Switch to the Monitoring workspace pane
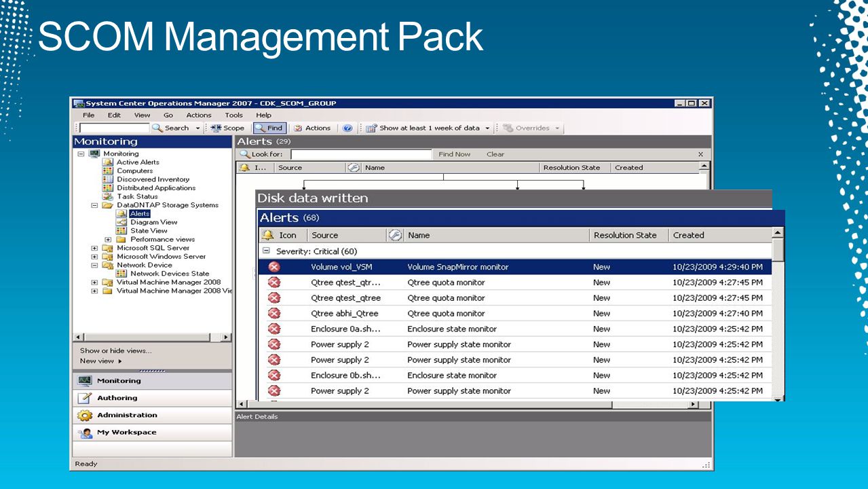This screenshot has width=868, height=489. [152, 381]
